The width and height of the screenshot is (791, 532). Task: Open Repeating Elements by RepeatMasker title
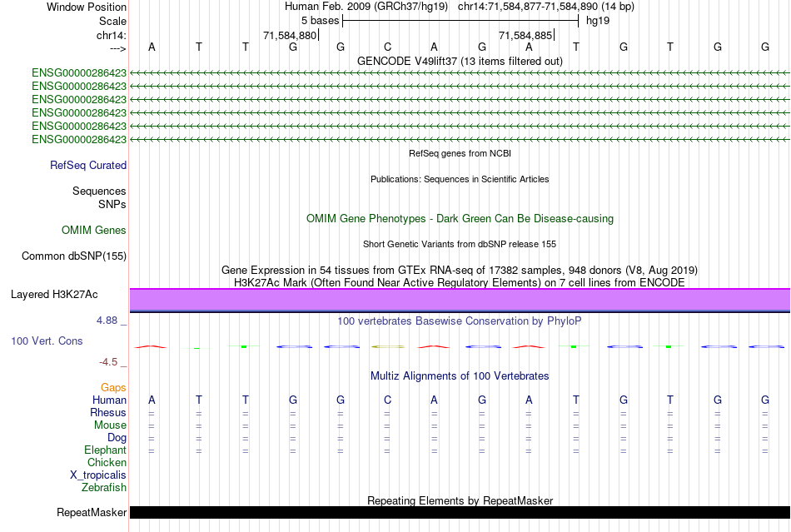pos(460,500)
